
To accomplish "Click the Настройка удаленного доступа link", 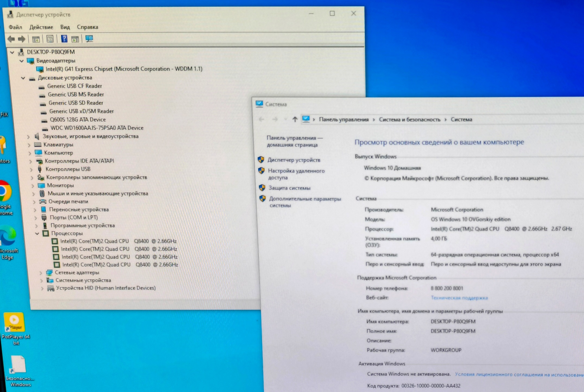I will [296, 174].
